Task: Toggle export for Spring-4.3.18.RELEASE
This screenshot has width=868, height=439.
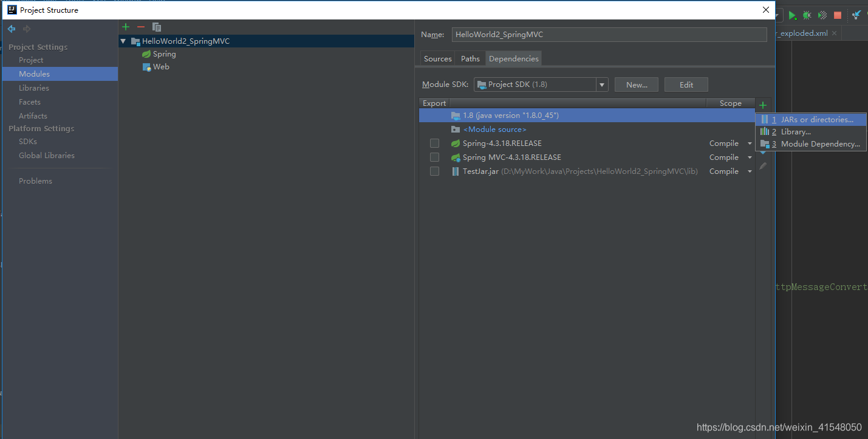Action: (434, 143)
